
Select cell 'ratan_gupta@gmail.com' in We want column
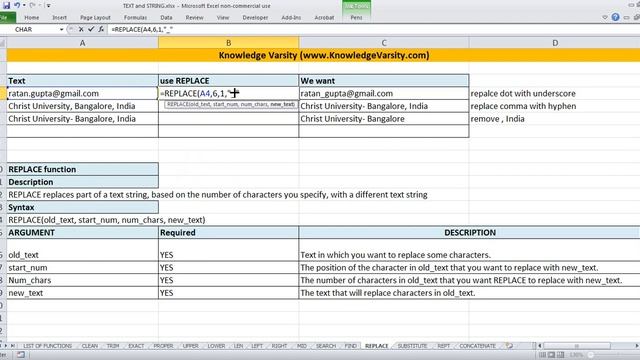tap(384, 93)
